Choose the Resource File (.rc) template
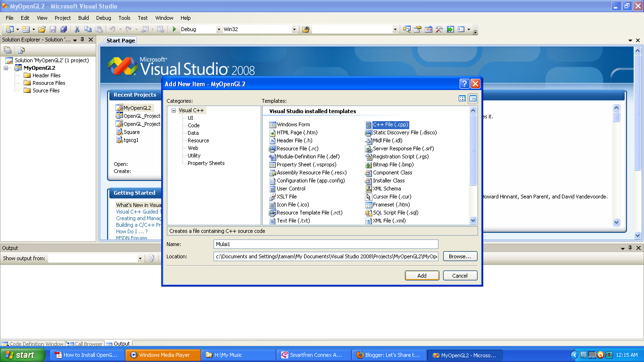This screenshot has height=362, width=644. (x=294, y=148)
